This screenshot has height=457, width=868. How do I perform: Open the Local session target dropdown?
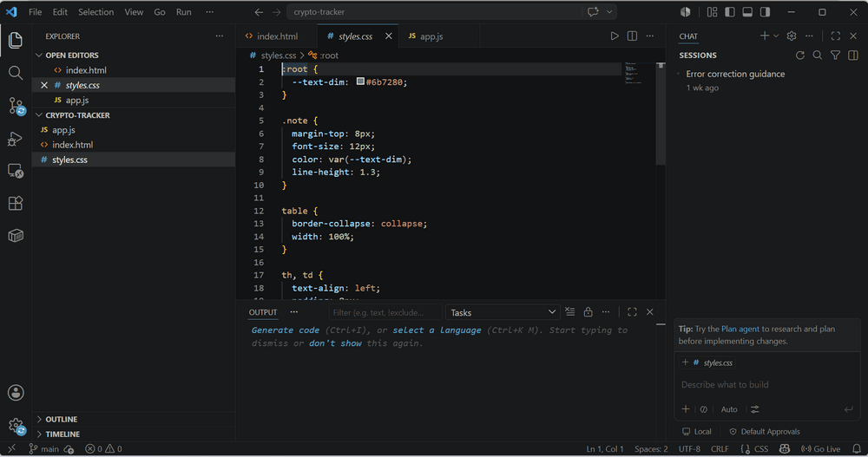coord(696,432)
